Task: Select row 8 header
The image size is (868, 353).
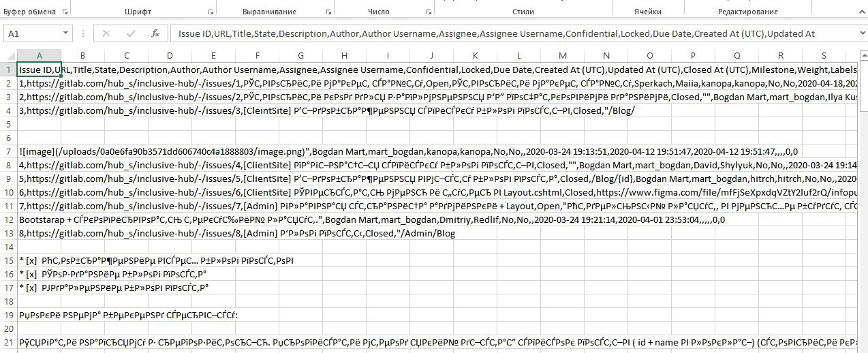Action: pyautogui.click(x=8, y=165)
